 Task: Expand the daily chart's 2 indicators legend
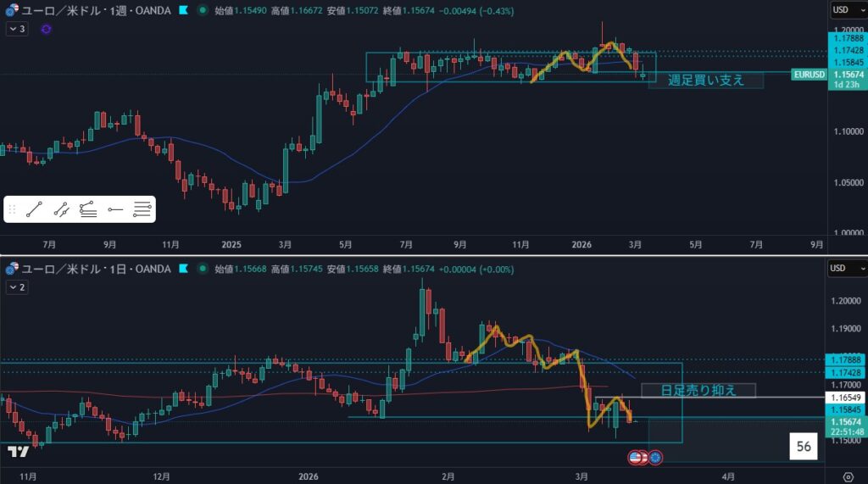[17, 287]
